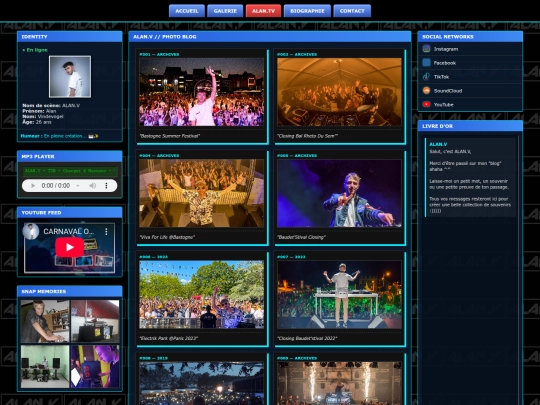
Task: Click the scrolling track title display
Action: point(70,171)
